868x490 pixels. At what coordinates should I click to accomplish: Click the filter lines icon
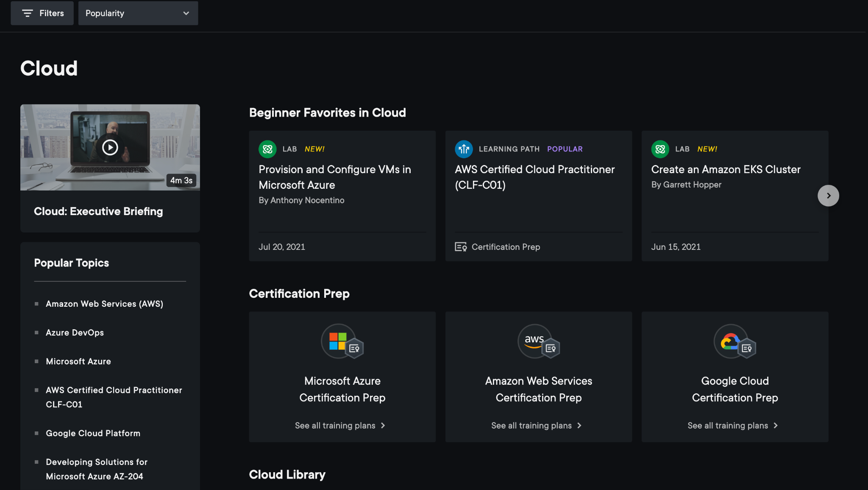click(28, 13)
